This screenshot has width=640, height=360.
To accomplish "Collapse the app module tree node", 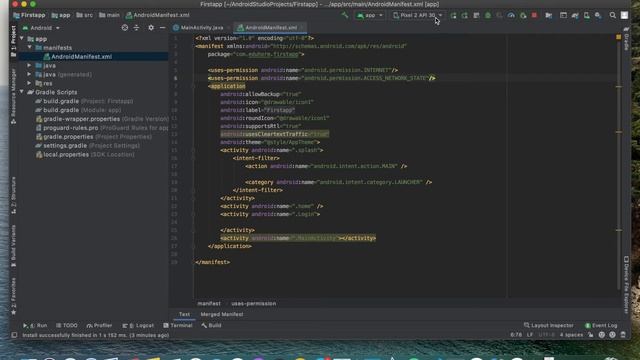I will tap(22, 39).
